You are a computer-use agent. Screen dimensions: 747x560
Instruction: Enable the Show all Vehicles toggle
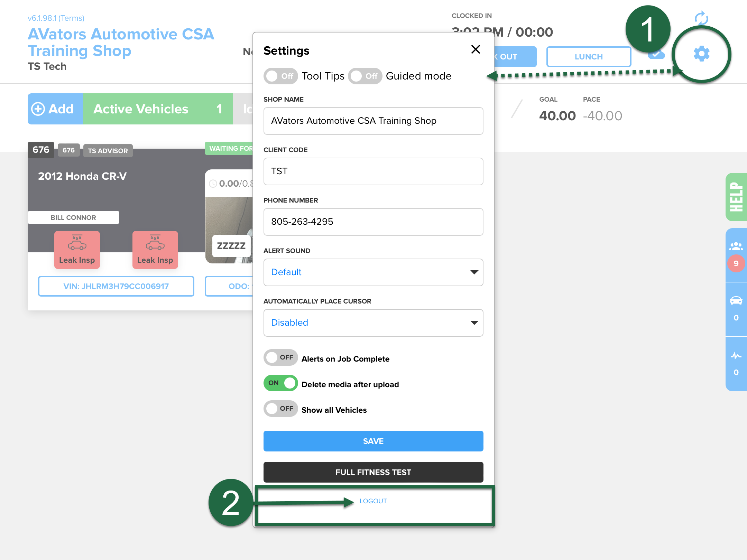tap(280, 409)
